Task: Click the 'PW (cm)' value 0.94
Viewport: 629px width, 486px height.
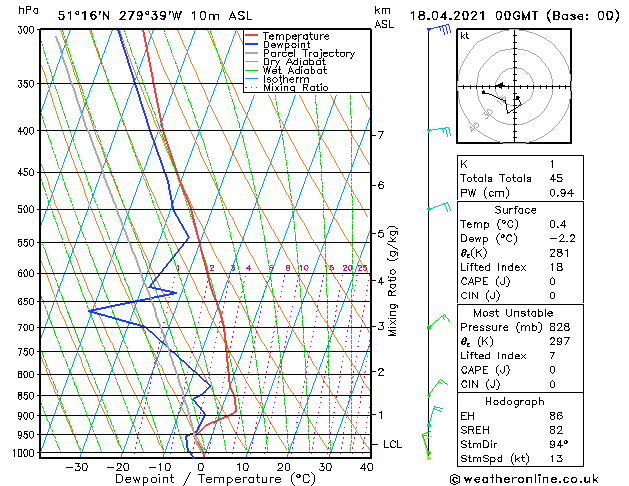Action: click(x=562, y=193)
